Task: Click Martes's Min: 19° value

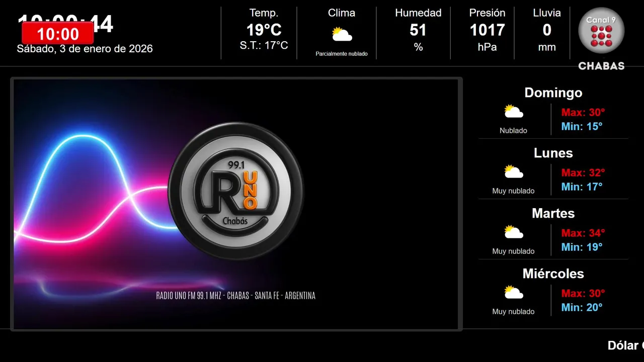Action: click(x=582, y=247)
